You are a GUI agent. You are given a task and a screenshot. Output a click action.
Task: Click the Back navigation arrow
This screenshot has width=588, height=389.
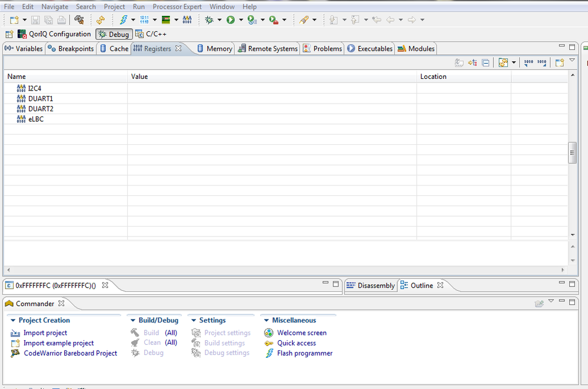point(390,20)
